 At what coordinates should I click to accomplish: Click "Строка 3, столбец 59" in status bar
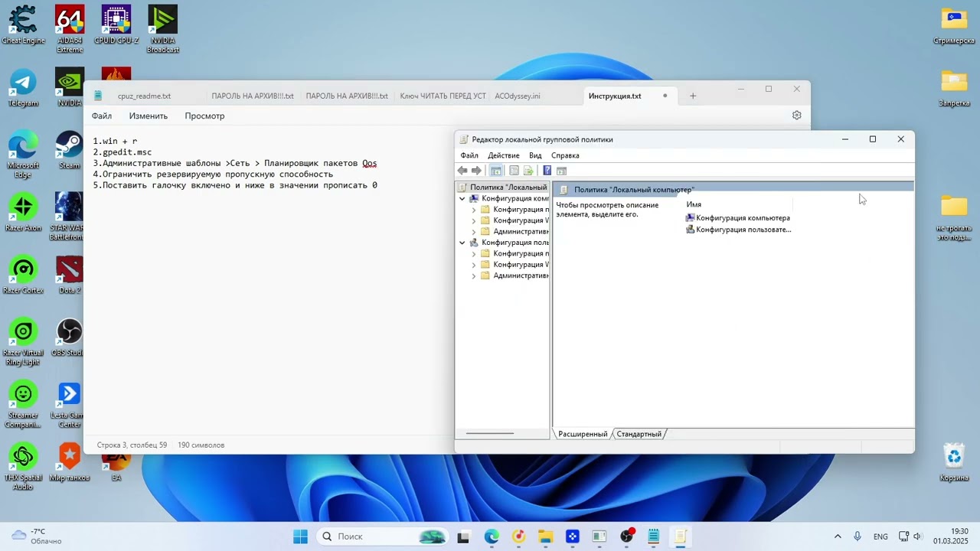pos(132,445)
